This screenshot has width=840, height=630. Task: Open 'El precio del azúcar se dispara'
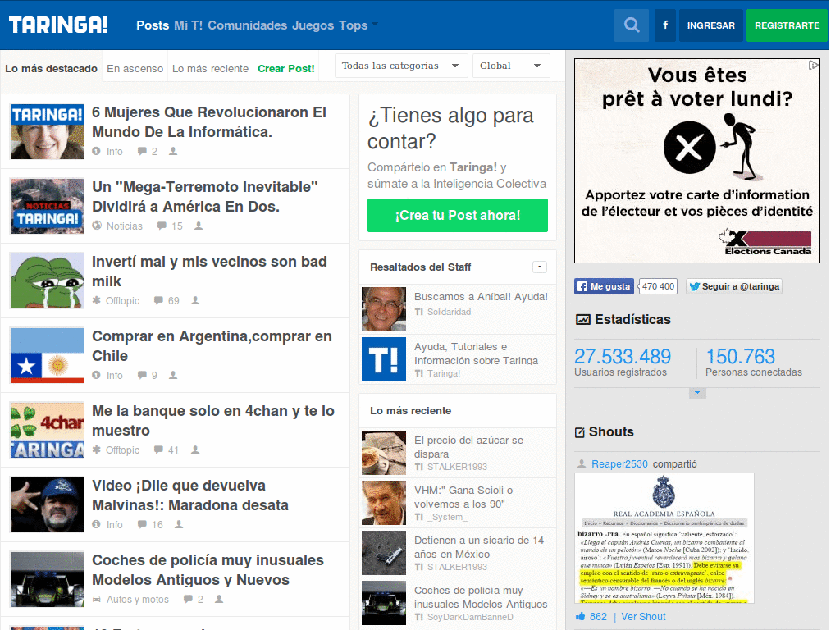pos(468,447)
